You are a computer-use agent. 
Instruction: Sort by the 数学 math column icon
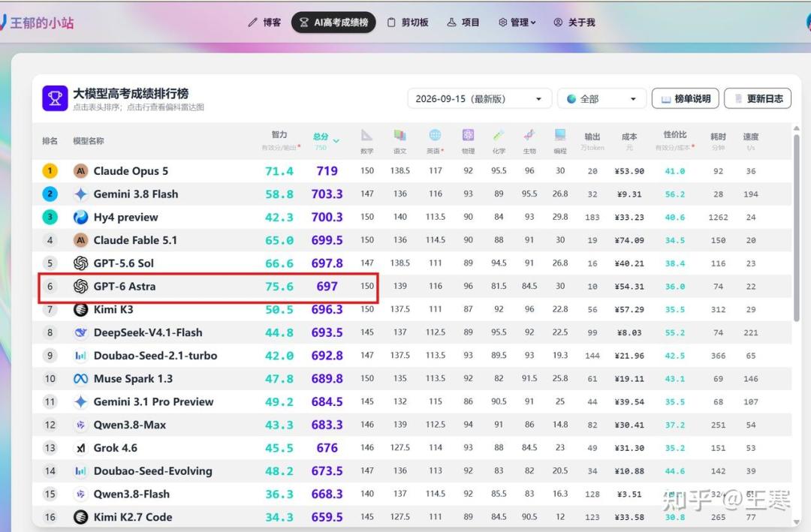pos(366,136)
